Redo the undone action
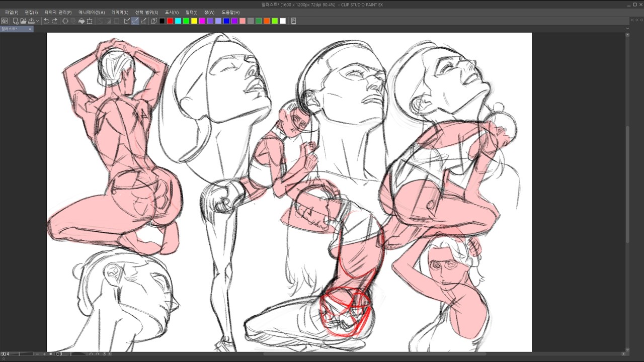This screenshot has height=362, width=644. 54,21
